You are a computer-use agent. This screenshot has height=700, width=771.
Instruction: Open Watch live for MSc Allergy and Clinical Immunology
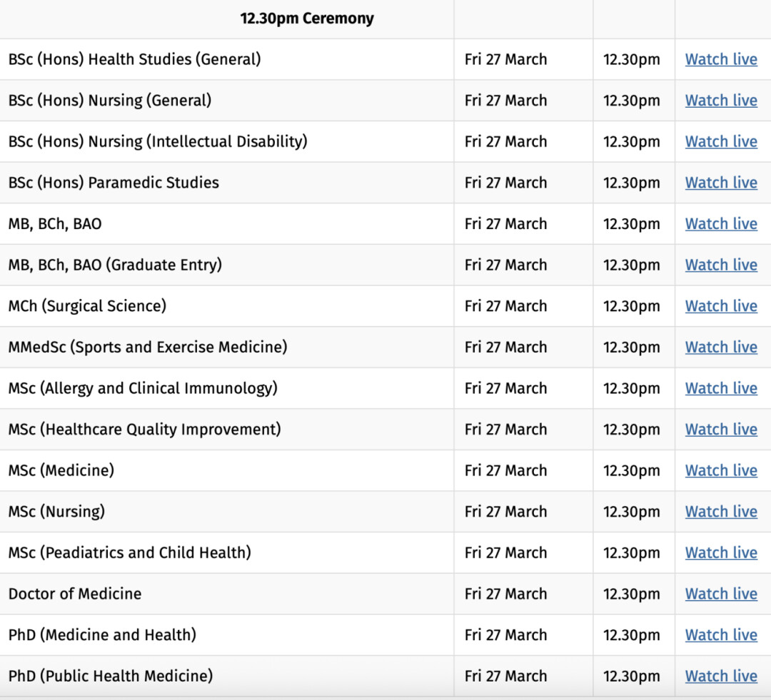click(720, 388)
